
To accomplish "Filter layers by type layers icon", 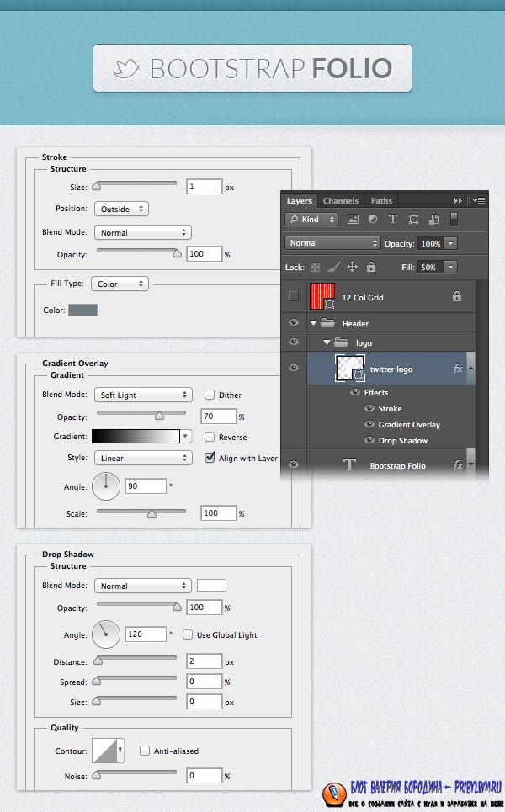I will (x=393, y=219).
